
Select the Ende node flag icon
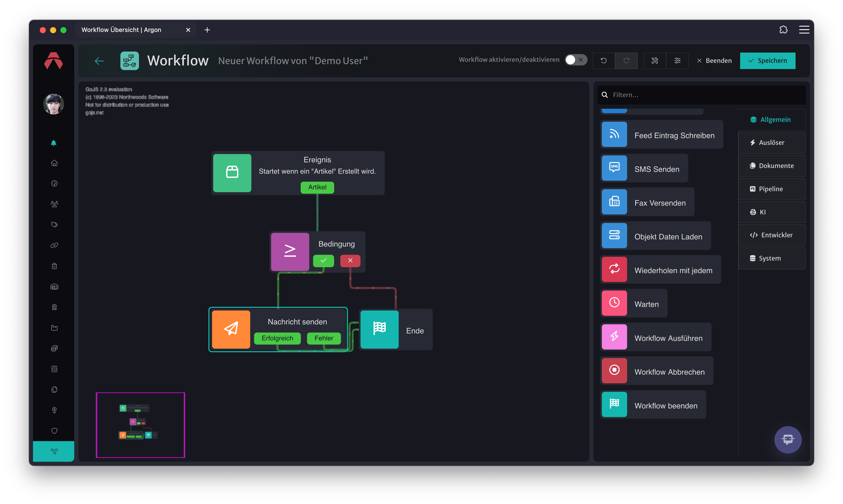(379, 329)
